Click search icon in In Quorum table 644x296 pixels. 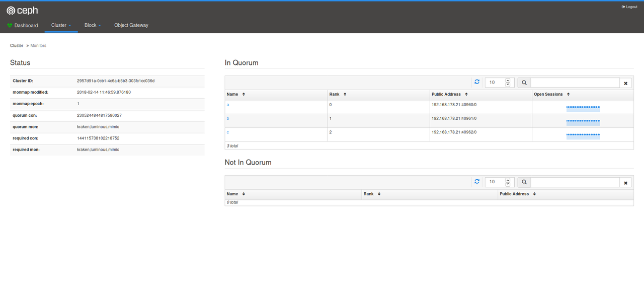pos(524,83)
